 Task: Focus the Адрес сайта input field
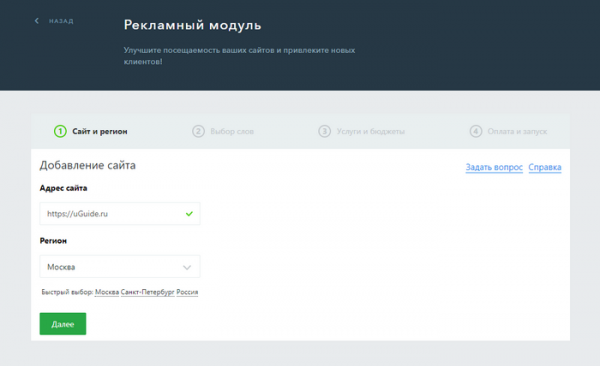pyautogui.click(x=120, y=214)
